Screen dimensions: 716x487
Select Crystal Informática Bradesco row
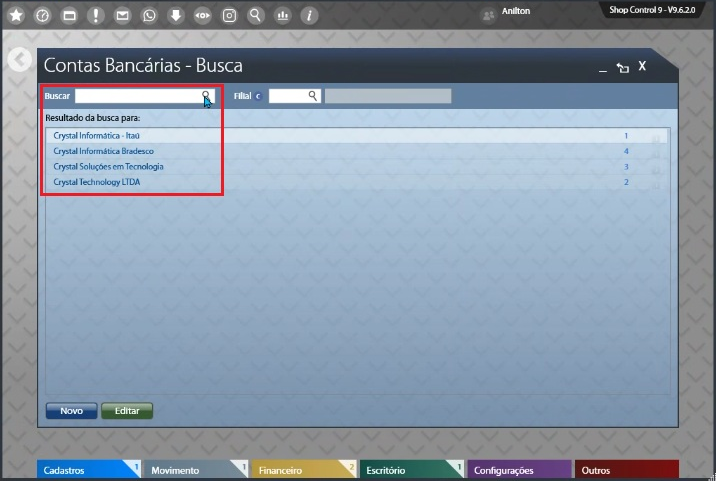[104, 151]
